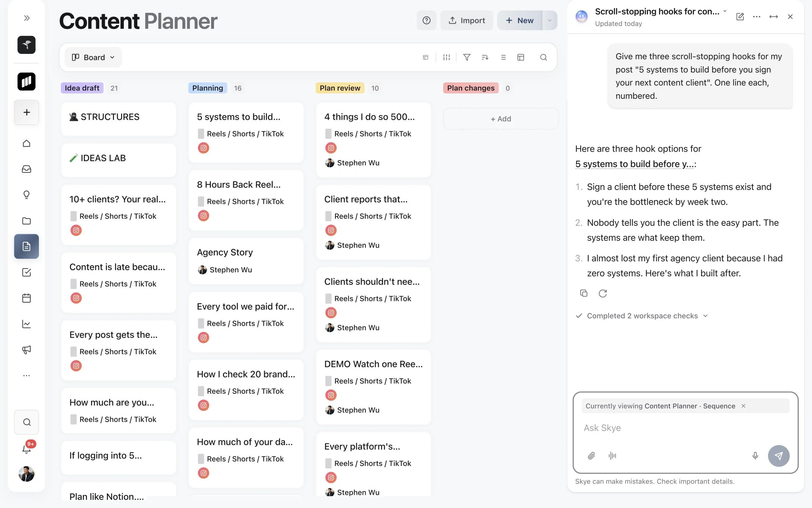This screenshot has height=508, width=812.
Task: Select the Plan changes column label
Action: (471, 88)
